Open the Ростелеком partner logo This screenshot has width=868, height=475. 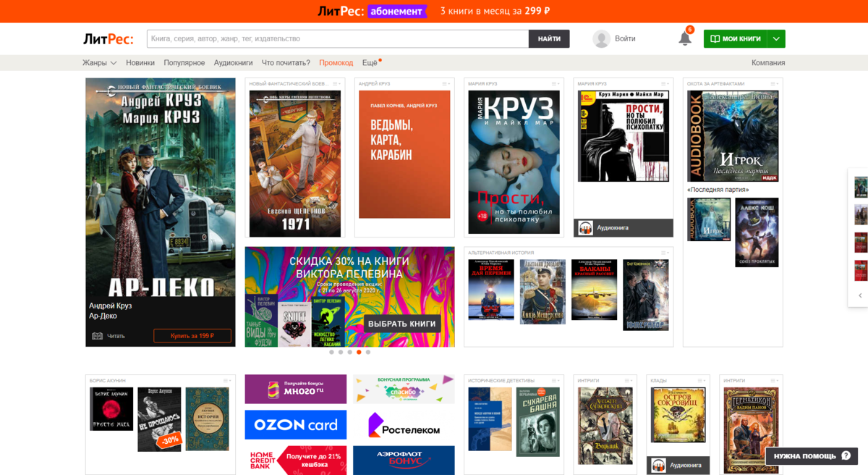pyautogui.click(x=404, y=425)
